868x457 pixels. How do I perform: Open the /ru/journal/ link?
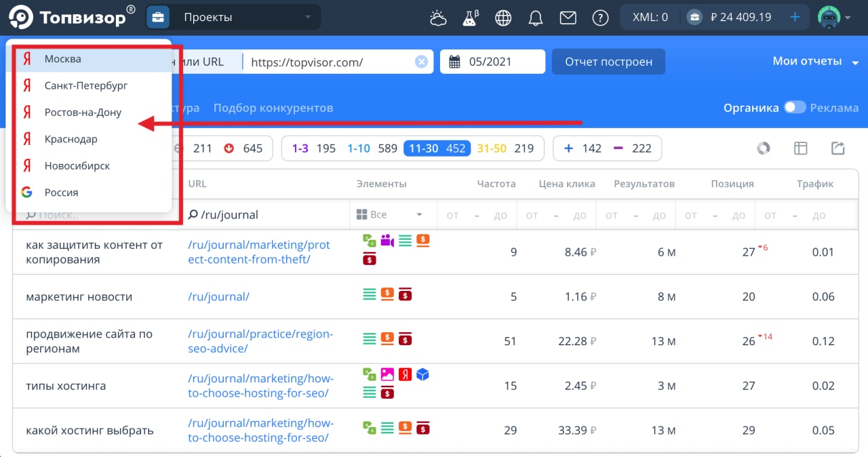[x=218, y=296]
